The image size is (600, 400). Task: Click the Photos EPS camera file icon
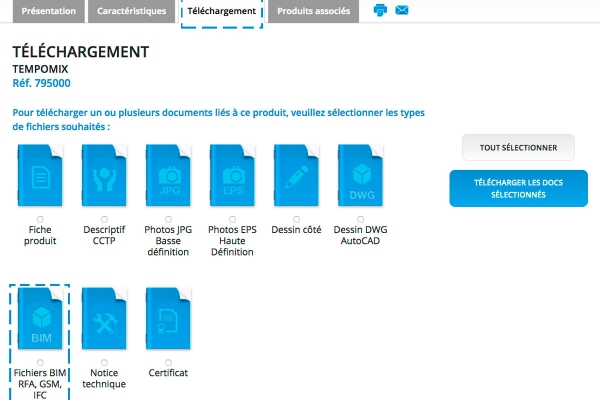[232, 175]
